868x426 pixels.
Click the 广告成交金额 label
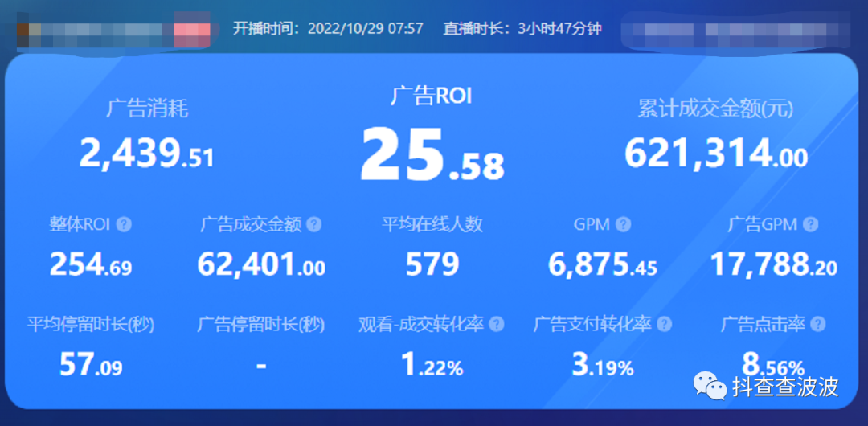click(251, 225)
